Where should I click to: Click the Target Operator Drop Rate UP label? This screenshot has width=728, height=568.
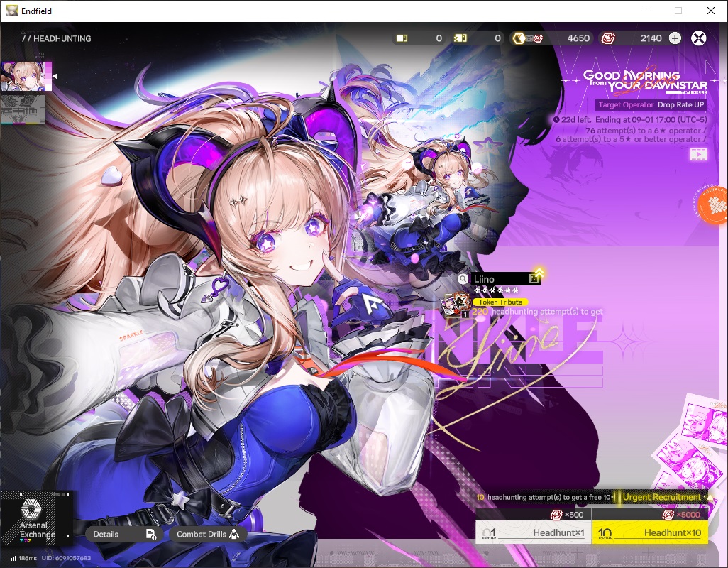click(651, 104)
